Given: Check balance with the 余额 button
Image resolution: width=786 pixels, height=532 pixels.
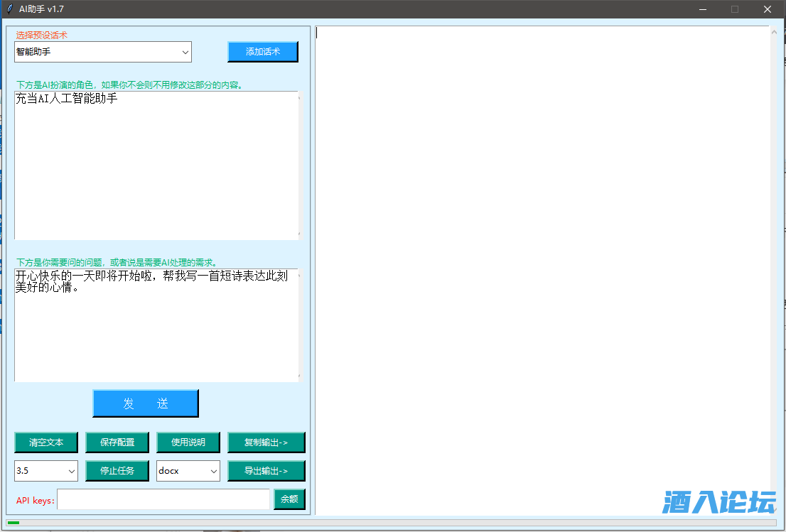Looking at the screenshot, I should (289, 499).
